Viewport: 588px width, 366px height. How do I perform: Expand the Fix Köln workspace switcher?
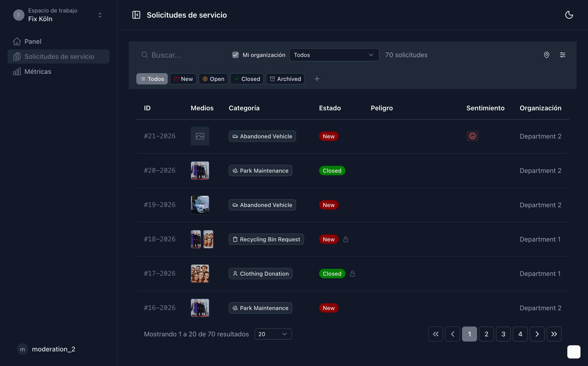[100, 15]
